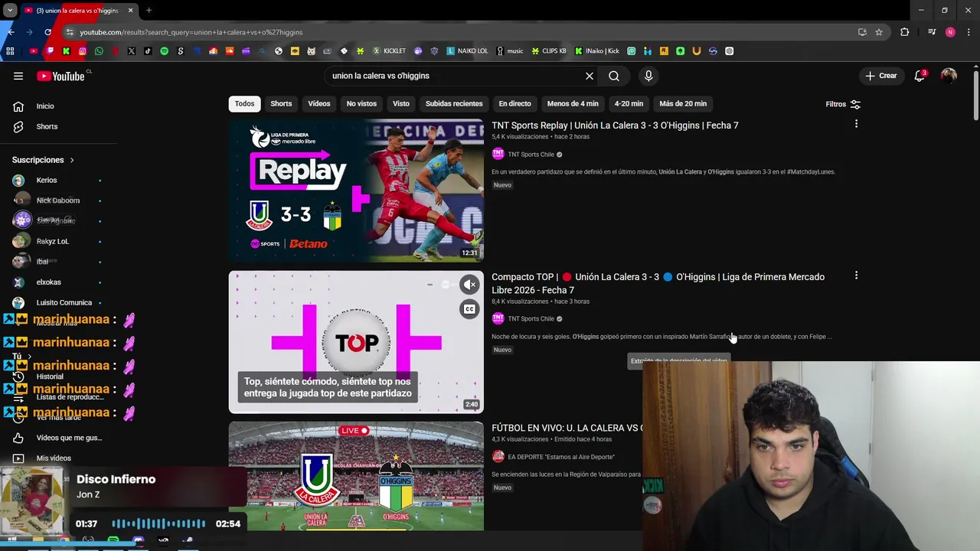Open the Chrome media control icon

[x=932, y=32]
